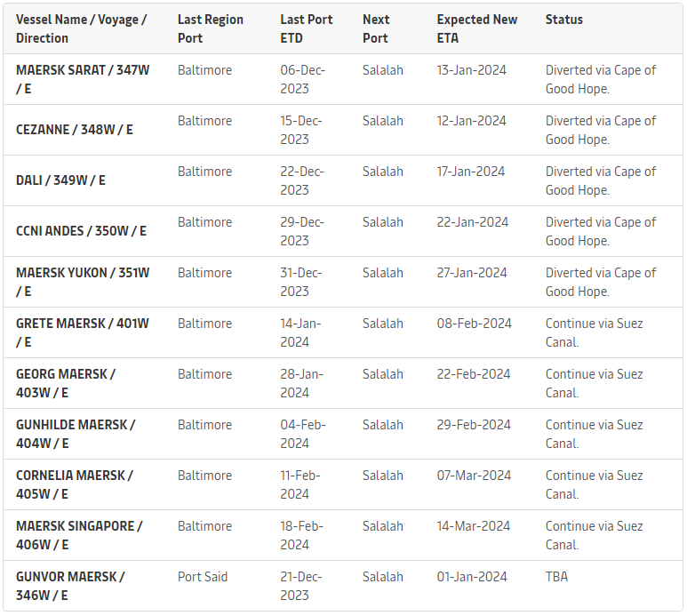
Task: Click the Next Port column header
Action: point(375,28)
